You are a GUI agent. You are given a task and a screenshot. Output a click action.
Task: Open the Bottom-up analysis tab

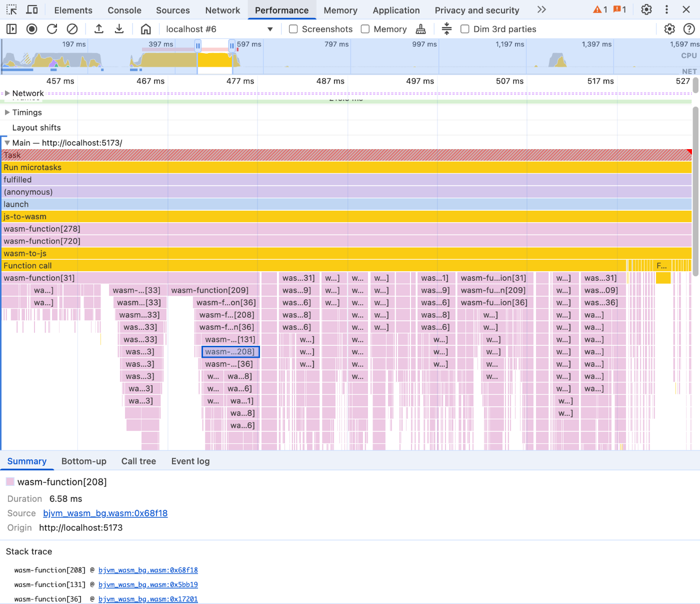coord(84,461)
